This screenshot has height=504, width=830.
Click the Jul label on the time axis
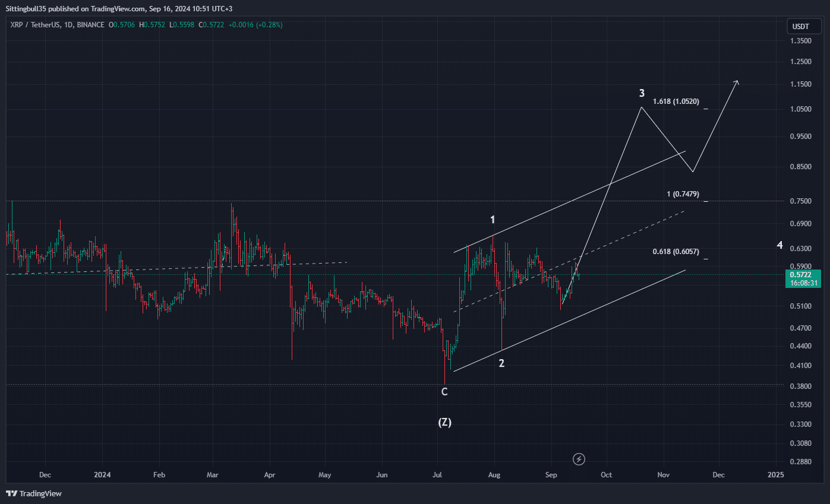click(x=437, y=475)
